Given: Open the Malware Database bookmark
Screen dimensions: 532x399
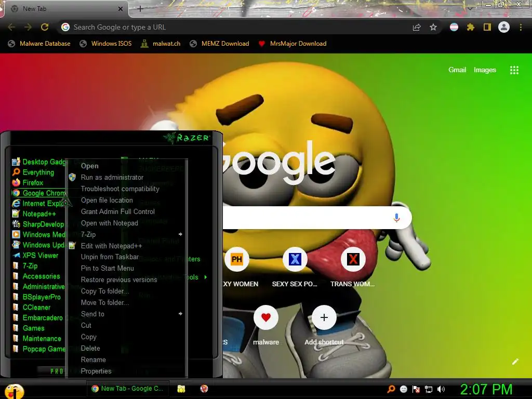Looking at the screenshot, I should coord(39,44).
